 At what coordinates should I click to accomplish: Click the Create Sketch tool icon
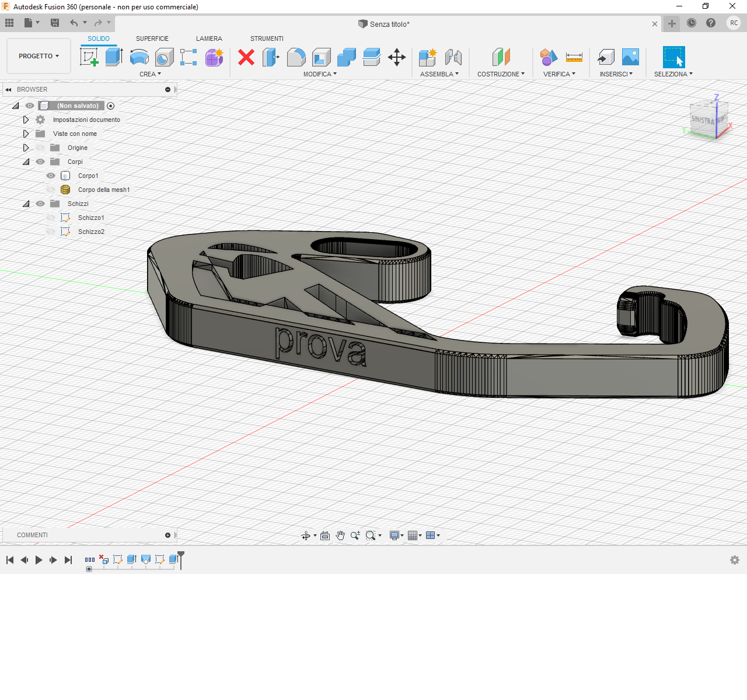tap(89, 57)
